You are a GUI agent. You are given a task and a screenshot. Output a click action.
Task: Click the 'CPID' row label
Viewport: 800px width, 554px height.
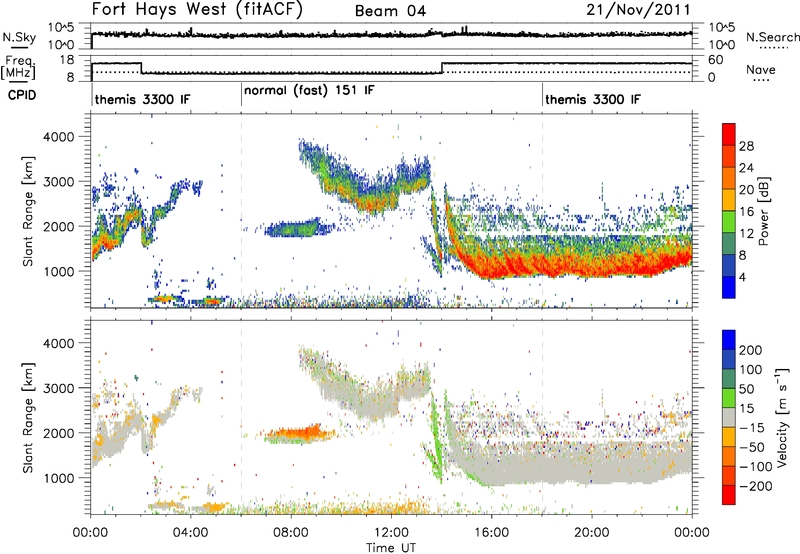click(22, 95)
